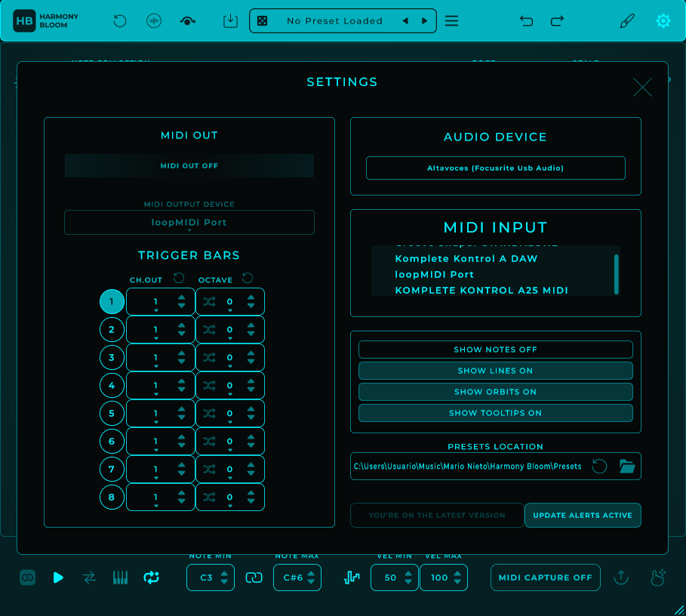Click YOU'RE ON THE LATEST VERSION button
Viewport: 686px width, 616px height.
point(437,516)
